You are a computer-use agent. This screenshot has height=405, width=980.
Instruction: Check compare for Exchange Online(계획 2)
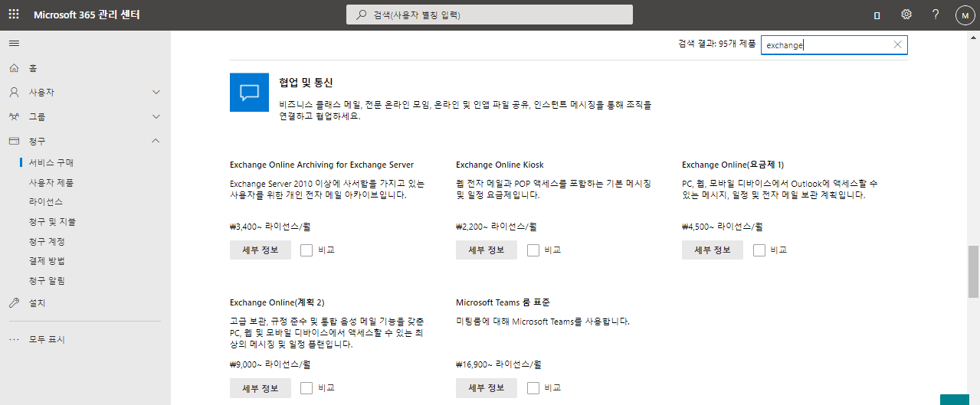(306, 388)
